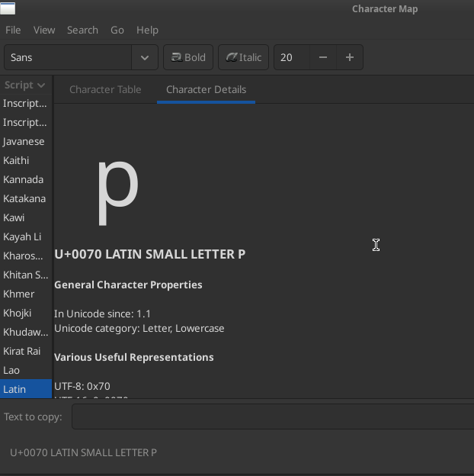This screenshot has width=474, height=476.
Task: Switch to the Character Table tab
Action: point(105,89)
